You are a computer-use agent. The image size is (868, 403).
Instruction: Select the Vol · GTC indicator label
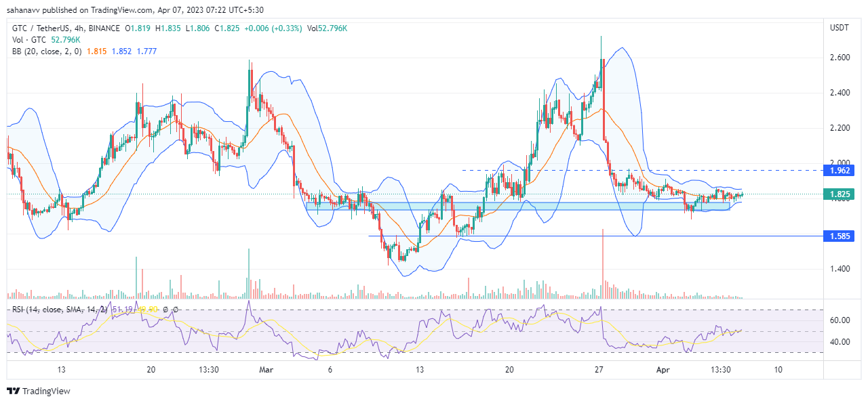29,39
